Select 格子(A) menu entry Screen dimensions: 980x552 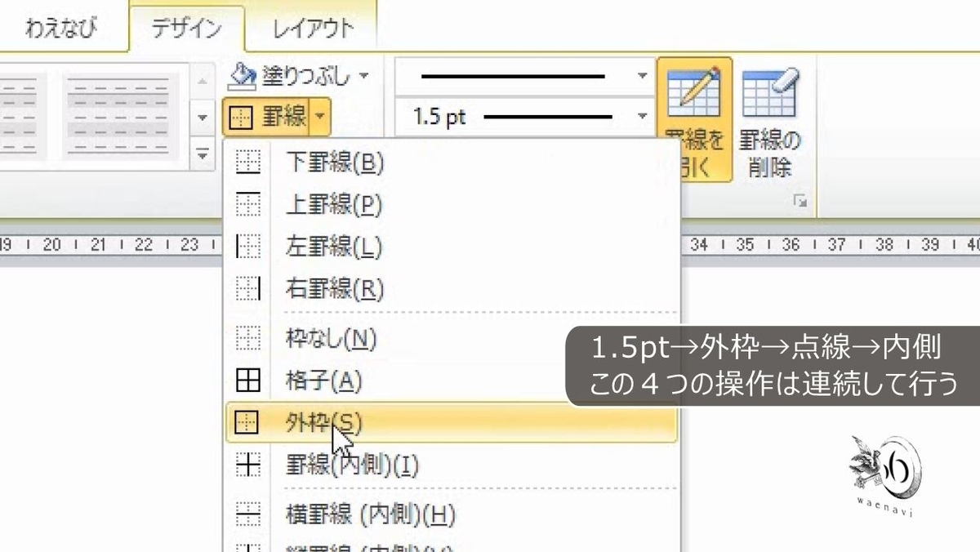click(x=452, y=380)
